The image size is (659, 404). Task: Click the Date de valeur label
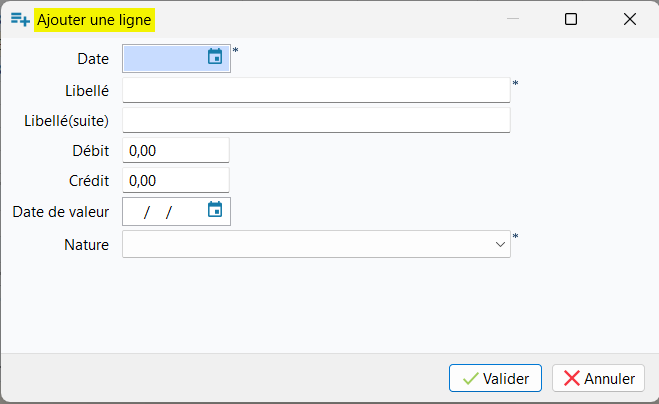pyautogui.click(x=60, y=211)
